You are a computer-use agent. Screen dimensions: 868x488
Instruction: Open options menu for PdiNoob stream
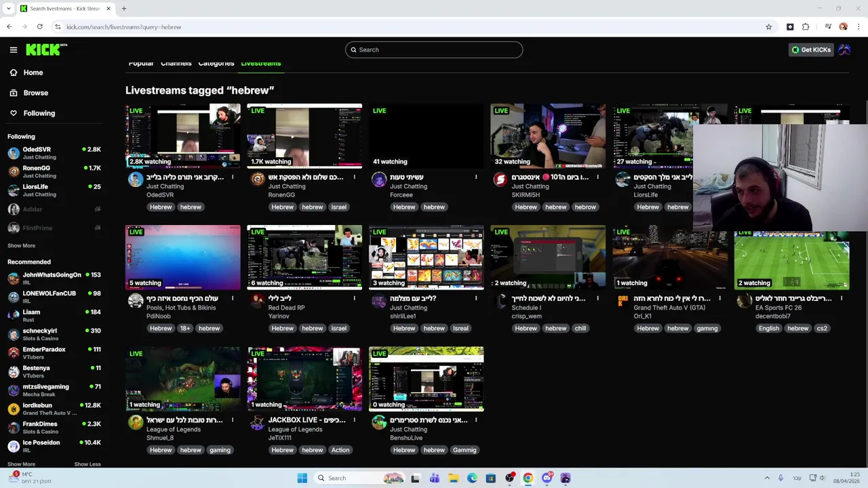(x=233, y=298)
